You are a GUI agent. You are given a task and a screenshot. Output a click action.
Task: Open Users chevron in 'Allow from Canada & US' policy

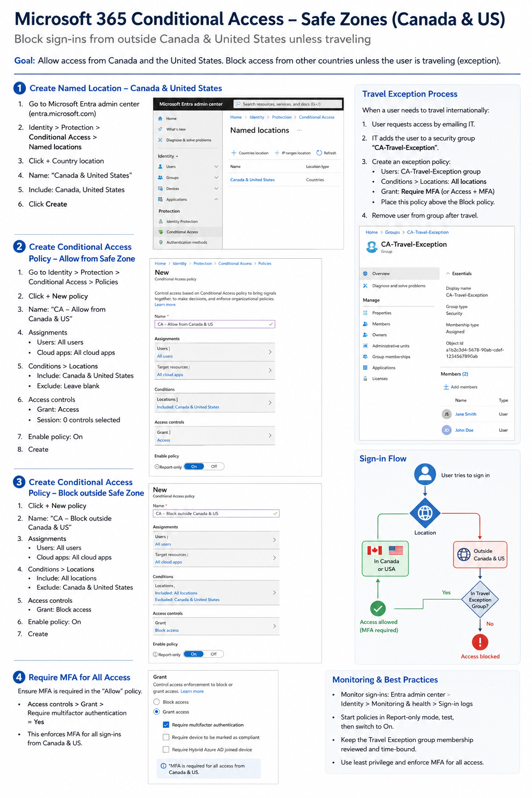point(270,352)
